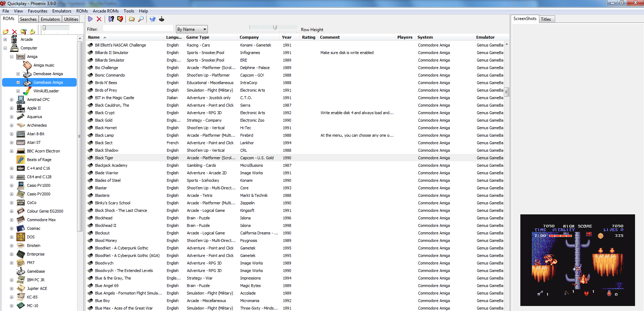Click the Aquarius system icon
This screenshot has height=311, width=644.
tap(21, 117)
